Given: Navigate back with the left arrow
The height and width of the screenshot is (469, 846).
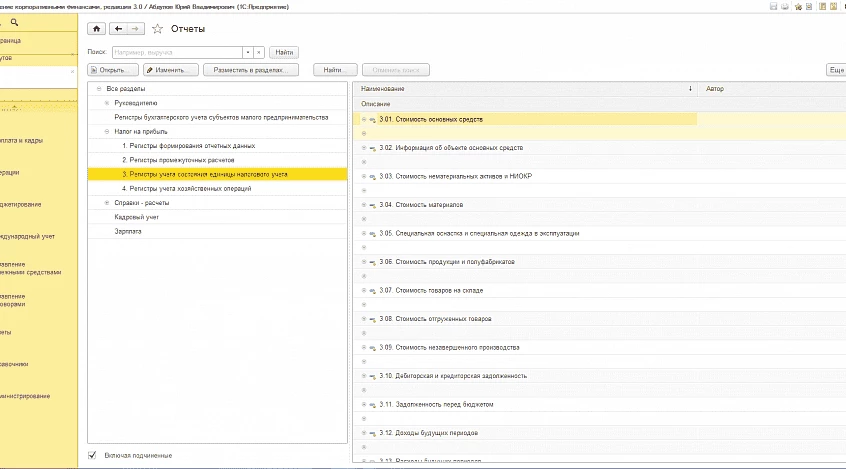Looking at the screenshot, I should (x=118, y=29).
